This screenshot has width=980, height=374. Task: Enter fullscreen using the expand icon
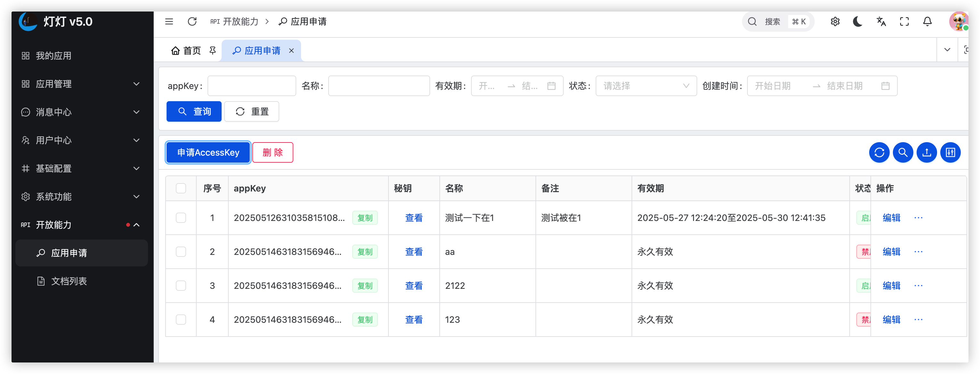pyautogui.click(x=904, y=22)
